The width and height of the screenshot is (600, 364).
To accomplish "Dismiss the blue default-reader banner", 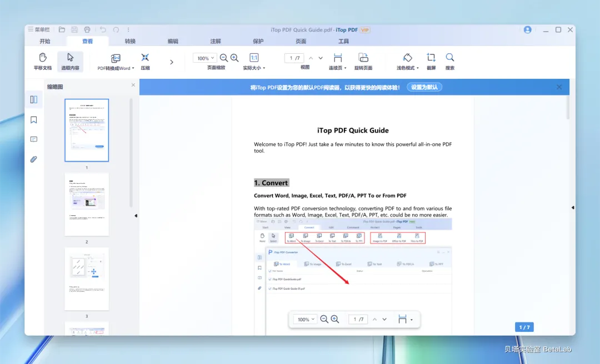I will pyautogui.click(x=559, y=87).
